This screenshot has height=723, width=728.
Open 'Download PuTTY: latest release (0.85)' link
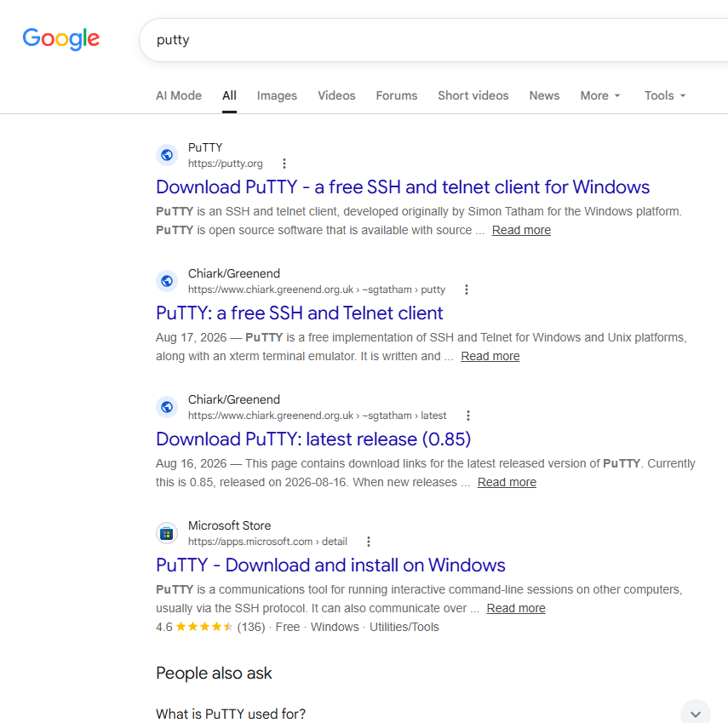pos(313,439)
